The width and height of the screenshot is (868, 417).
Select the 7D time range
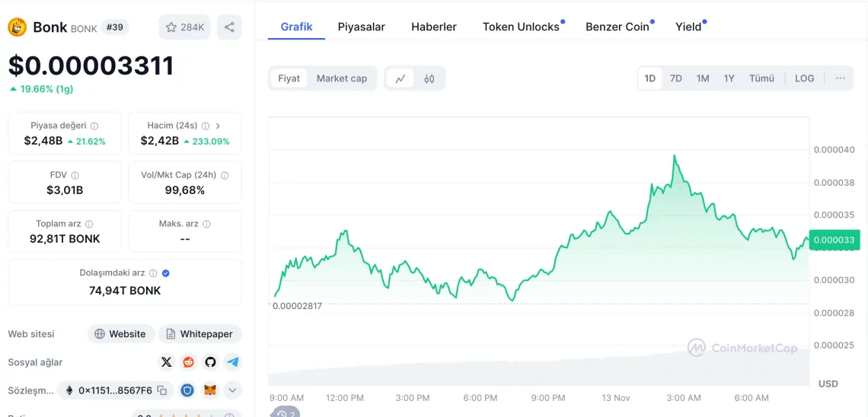coord(676,78)
